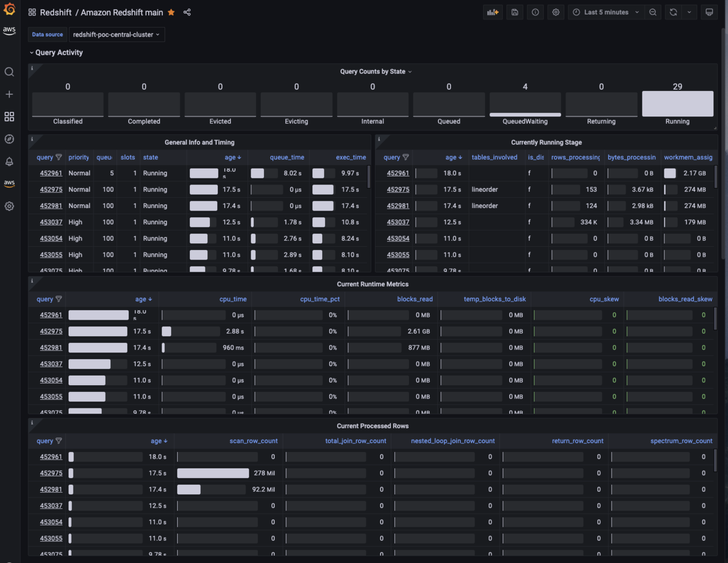Click the add panel toolbar icon
Screen dimensions: 728x563
tap(493, 12)
